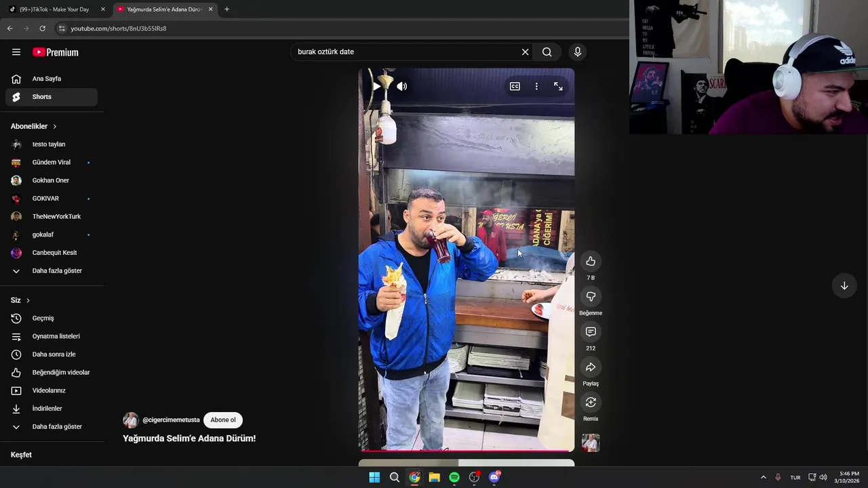The image size is (868, 488).
Task: Open Videolarınız your videos
Action: point(52,390)
